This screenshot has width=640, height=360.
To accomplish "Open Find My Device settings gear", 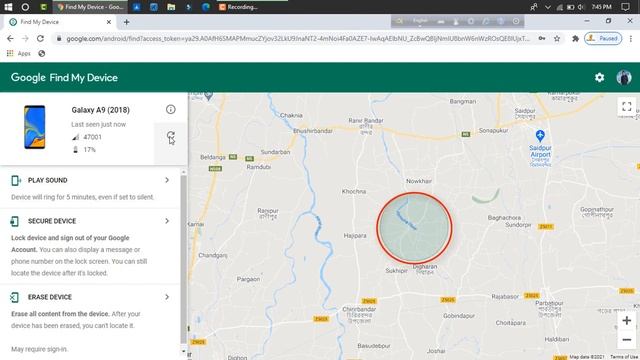I will click(x=599, y=78).
